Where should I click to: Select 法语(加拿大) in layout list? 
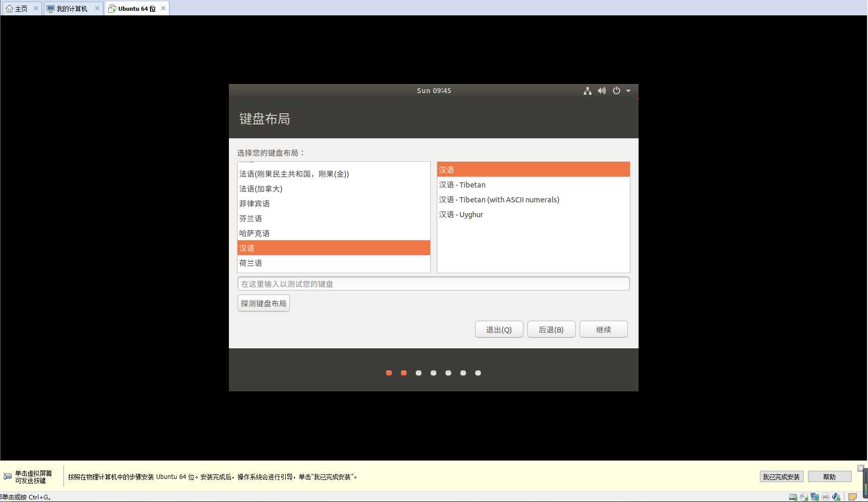click(x=334, y=189)
